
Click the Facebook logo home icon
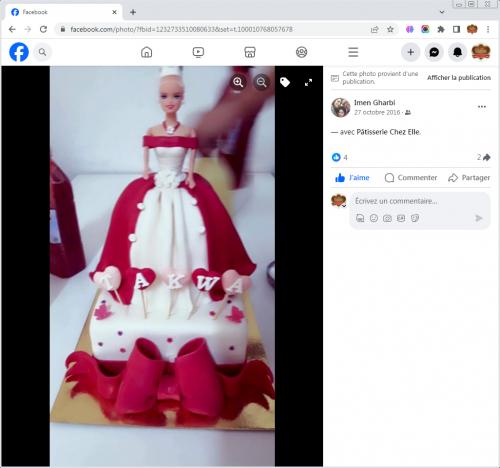point(19,52)
